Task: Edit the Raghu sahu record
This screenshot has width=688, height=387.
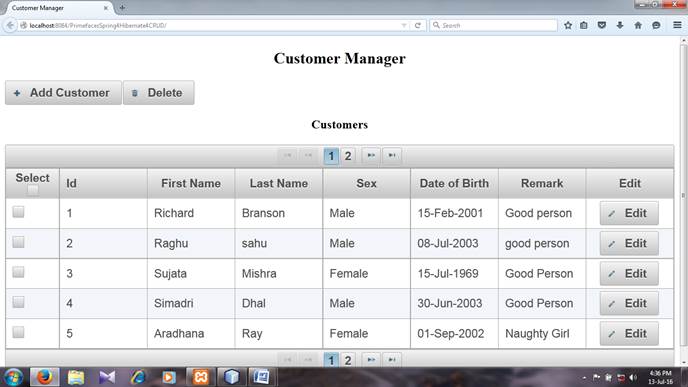Action: [x=629, y=244]
